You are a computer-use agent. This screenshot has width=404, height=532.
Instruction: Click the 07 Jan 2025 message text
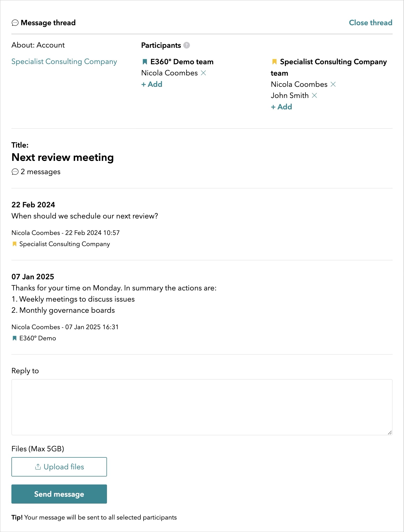point(114,299)
